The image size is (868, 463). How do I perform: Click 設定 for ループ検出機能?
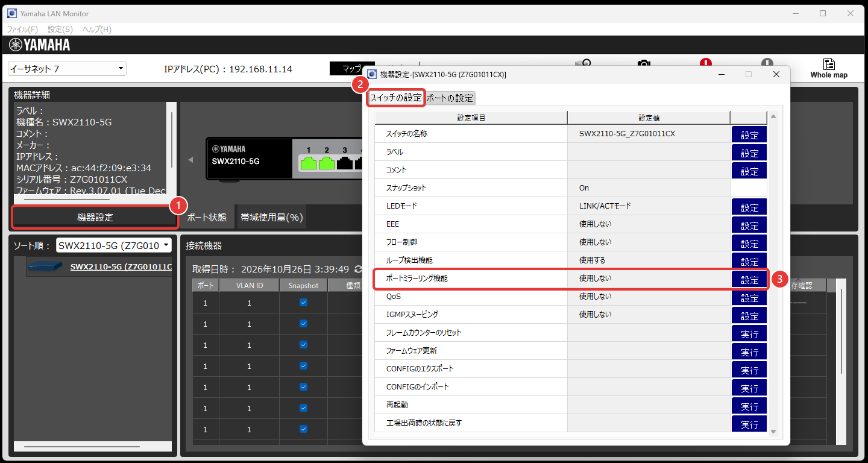[749, 261]
